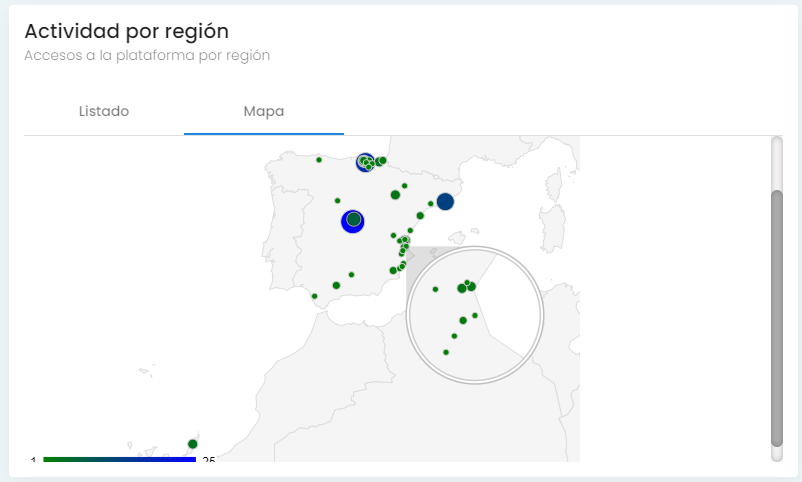Switch to the Listado tab
Viewport: 802px width, 482px height.
click(x=104, y=111)
